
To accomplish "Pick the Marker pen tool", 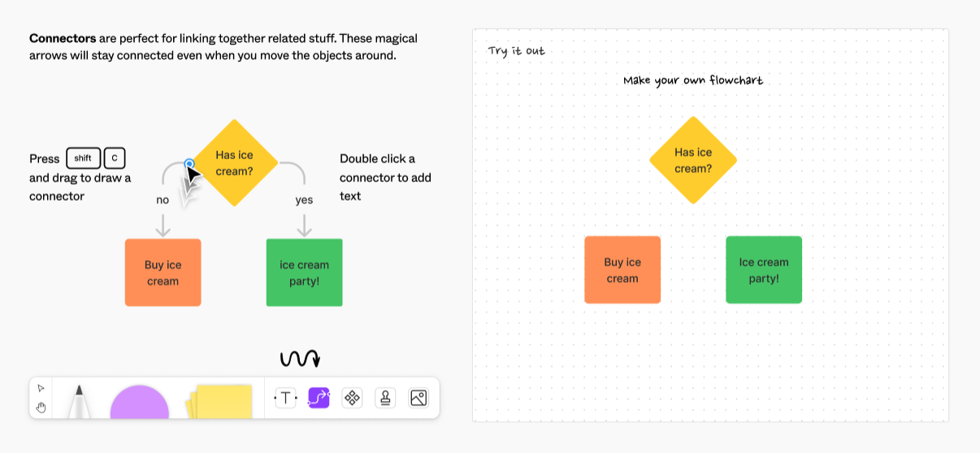I will tap(78, 401).
